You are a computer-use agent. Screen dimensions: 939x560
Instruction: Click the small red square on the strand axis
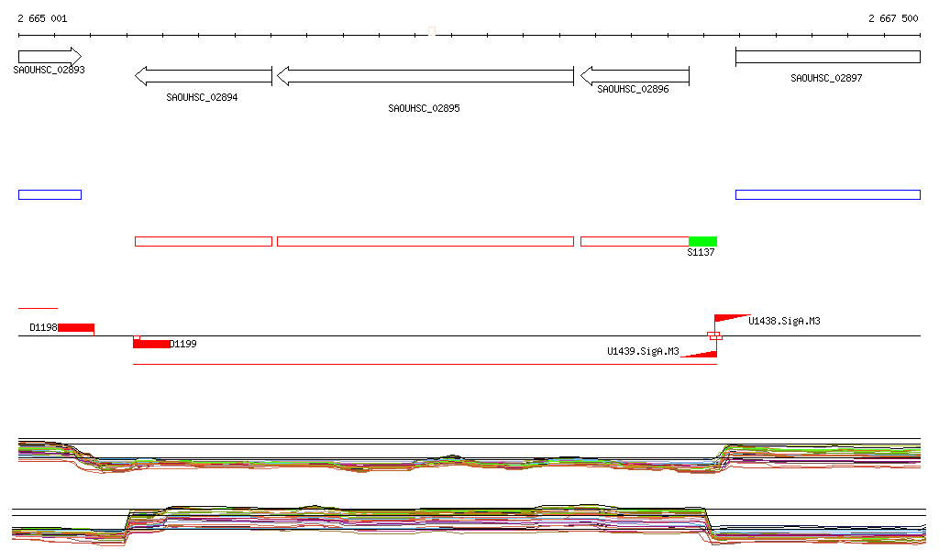coord(714,335)
